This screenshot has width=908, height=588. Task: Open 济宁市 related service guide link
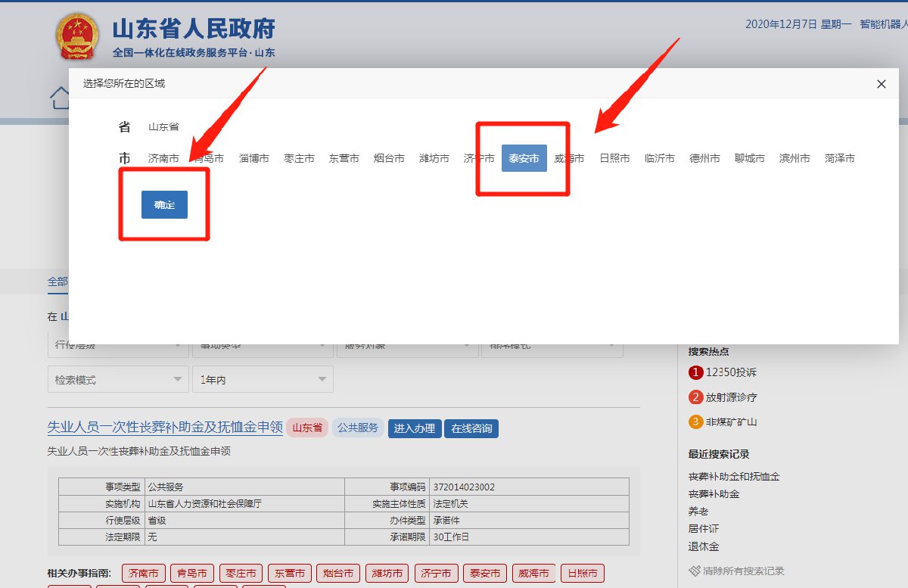point(437,574)
